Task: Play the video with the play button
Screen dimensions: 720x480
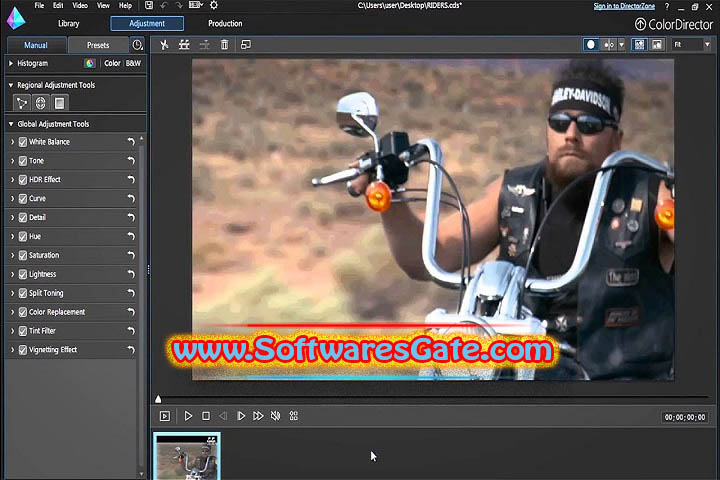Action: click(x=188, y=416)
